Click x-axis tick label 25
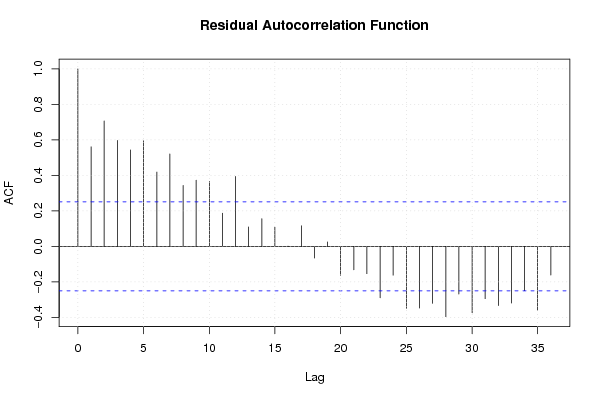This screenshot has height=400, width=599. pyautogui.click(x=406, y=348)
